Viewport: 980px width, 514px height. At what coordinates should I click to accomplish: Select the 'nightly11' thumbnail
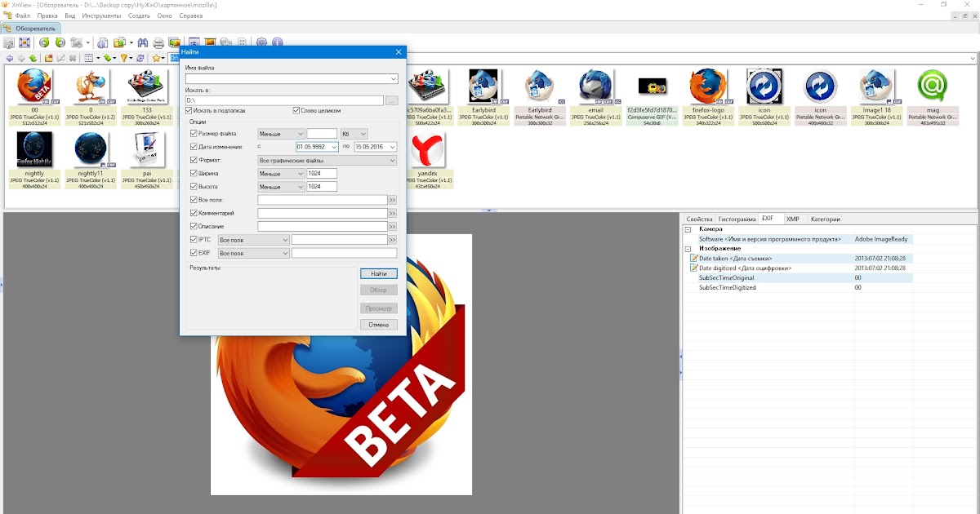pos(90,159)
